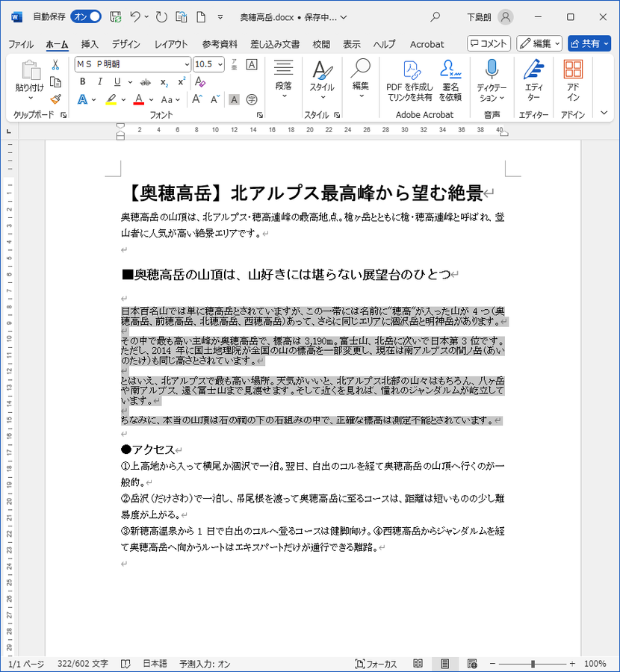
Task: Open font color dropdown arrow
Action: [152, 100]
